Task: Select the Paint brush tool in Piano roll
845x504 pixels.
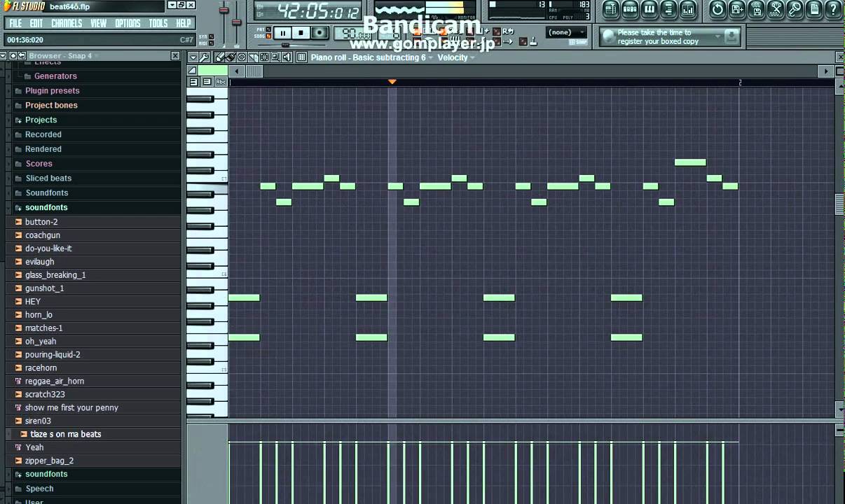Action: point(231,57)
